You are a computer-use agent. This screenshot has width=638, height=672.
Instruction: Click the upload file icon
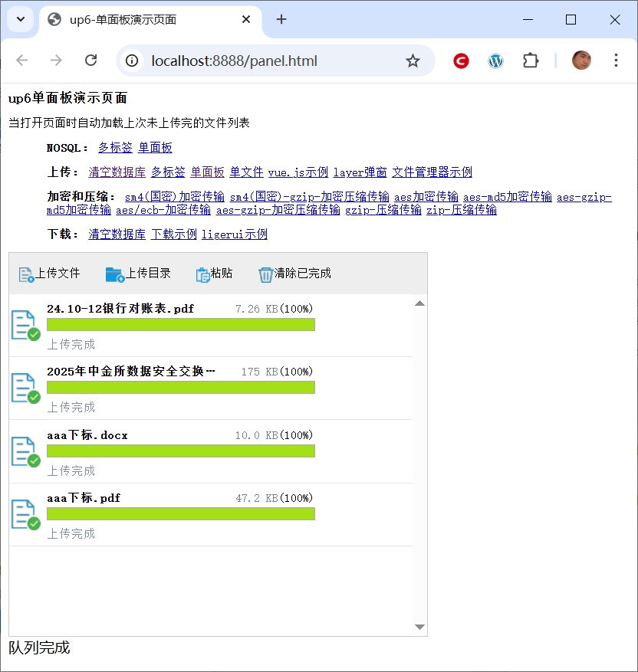26,274
